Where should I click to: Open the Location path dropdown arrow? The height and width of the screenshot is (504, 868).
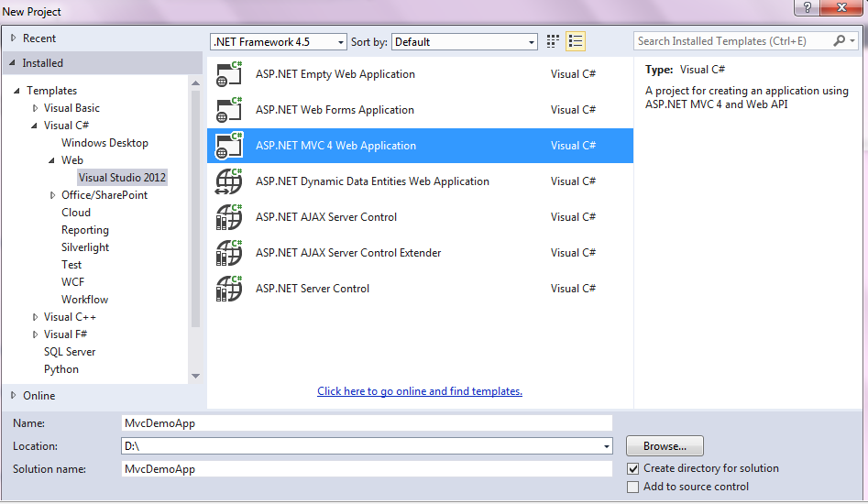click(x=607, y=446)
